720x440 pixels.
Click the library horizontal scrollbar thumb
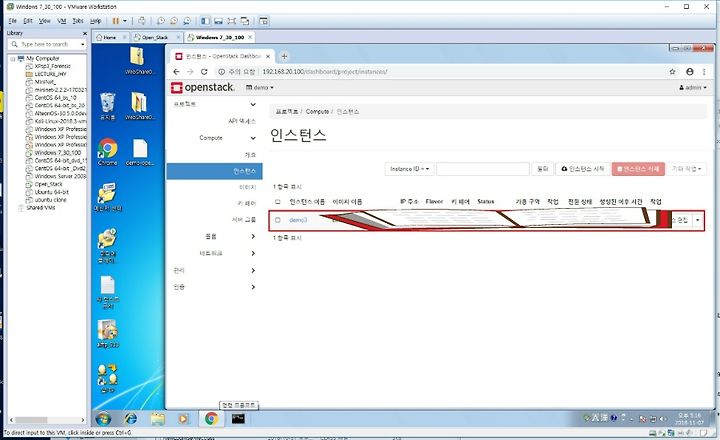[31, 420]
